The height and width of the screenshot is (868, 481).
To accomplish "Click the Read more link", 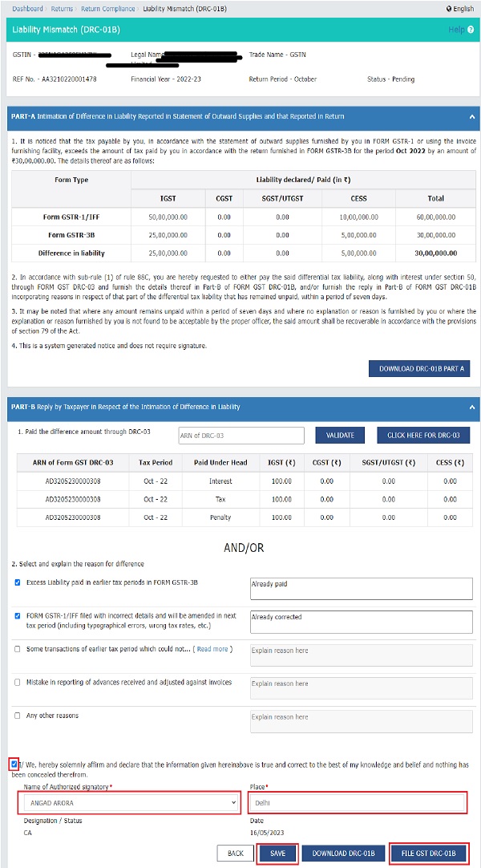I will pos(212,649).
